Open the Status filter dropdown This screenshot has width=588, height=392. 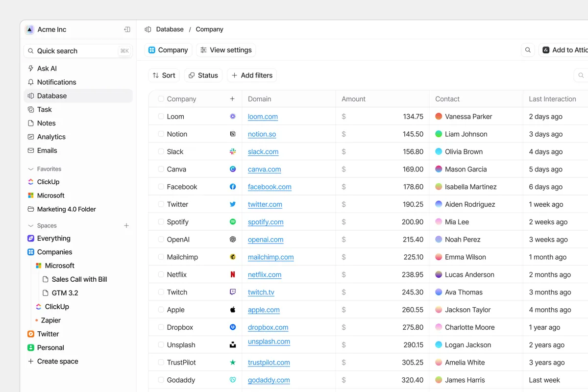pyautogui.click(x=203, y=75)
